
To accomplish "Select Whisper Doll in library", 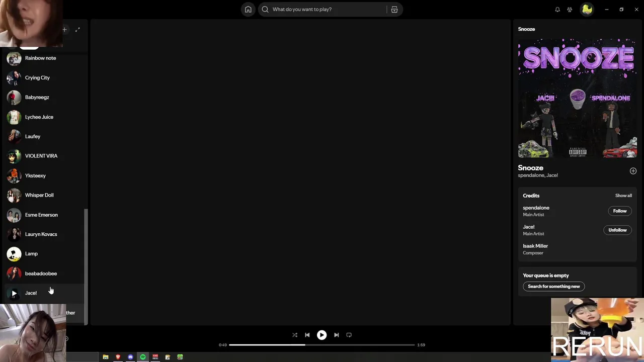I will click(44, 195).
